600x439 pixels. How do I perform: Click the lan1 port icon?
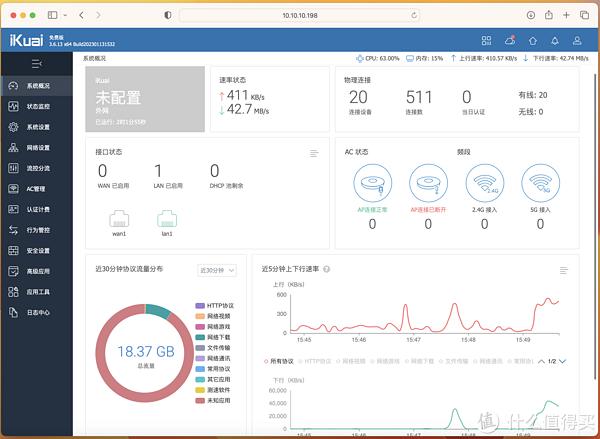pos(166,218)
